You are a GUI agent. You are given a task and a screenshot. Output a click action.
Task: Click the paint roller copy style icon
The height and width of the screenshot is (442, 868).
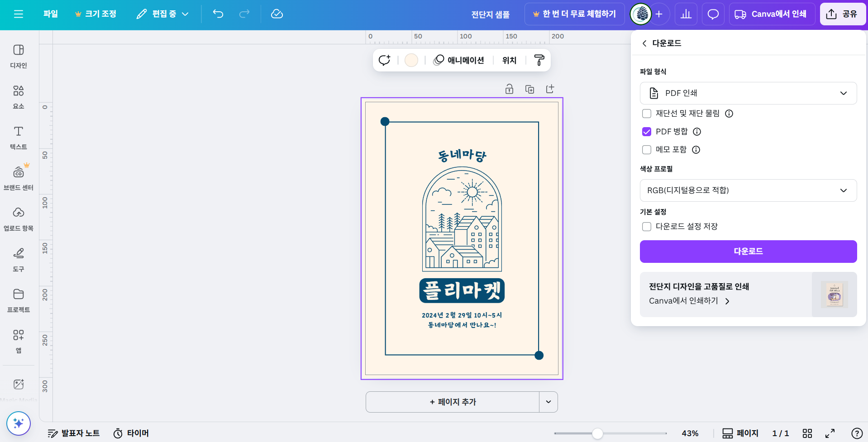point(539,60)
